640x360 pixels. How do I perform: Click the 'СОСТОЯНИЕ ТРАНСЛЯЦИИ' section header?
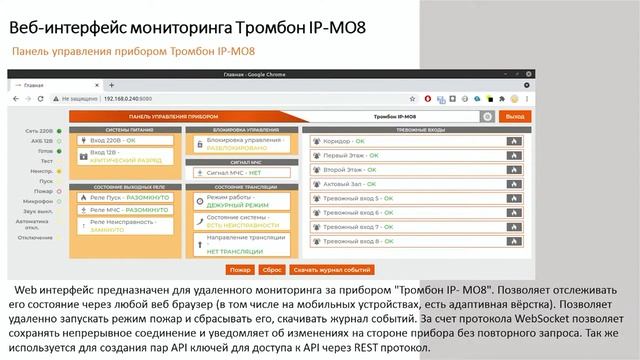(242, 187)
